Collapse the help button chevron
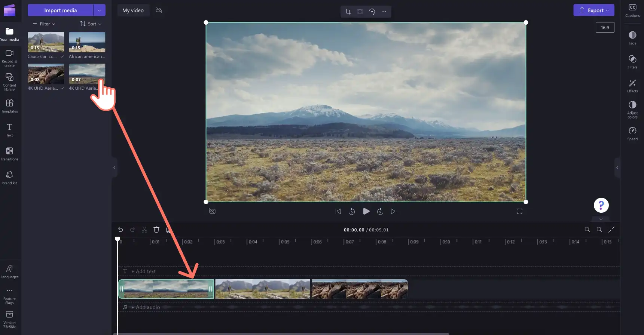Screen dimensions: 644x335 point(601,219)
